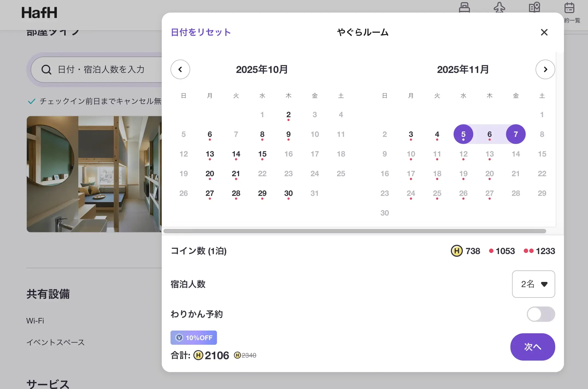The height and width of the screenshot is (389, 588).
Task: Click the search magnifier icon
Action: click(x=46, y=70)
